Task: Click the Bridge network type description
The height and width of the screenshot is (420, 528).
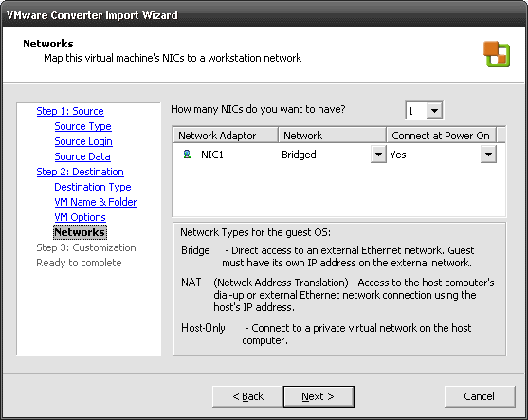Action: click(x=327, y=256)
